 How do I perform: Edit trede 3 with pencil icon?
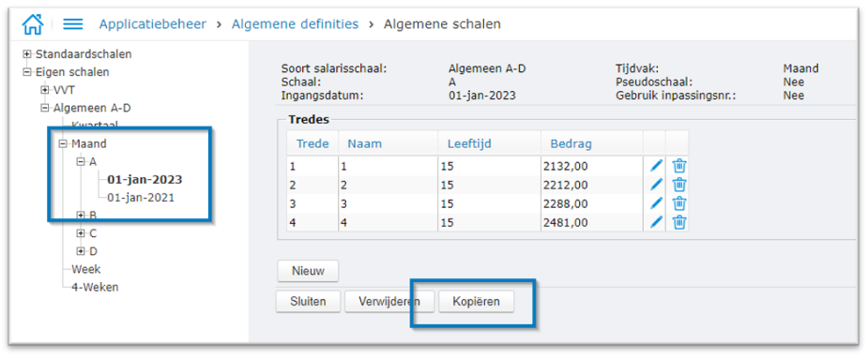656,203
